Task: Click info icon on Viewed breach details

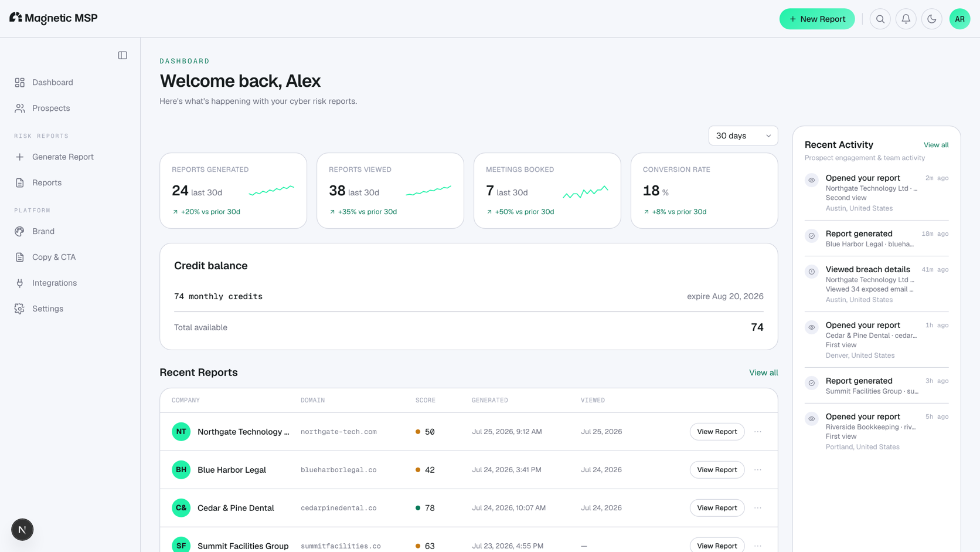Action: [812, 272]
